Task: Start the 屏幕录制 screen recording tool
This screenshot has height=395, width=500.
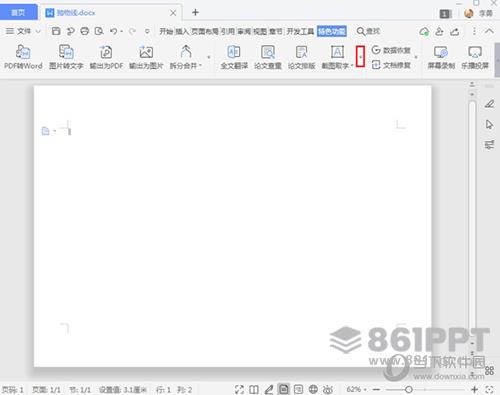Action: [441, 57]
